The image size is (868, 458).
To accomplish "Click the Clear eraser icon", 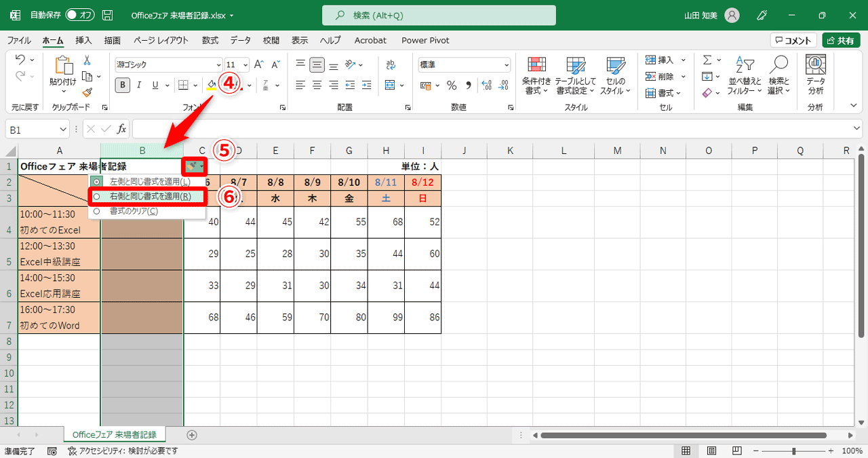I will click(707, 92).
